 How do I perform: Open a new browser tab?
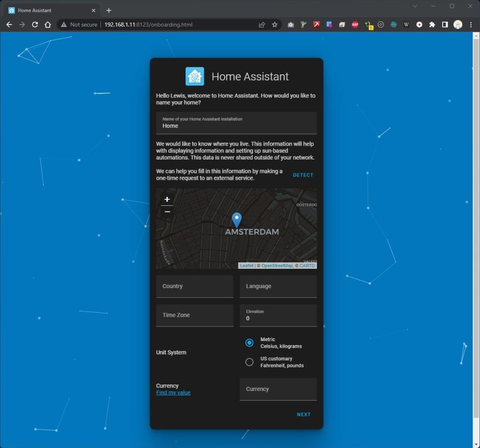click(x=109, y=10)
